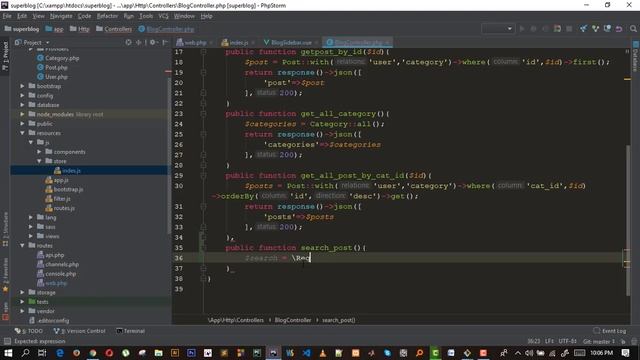This screenshot has width=640, height=360.
Task: Open the Version Control tool window
Action: [80, 331]
